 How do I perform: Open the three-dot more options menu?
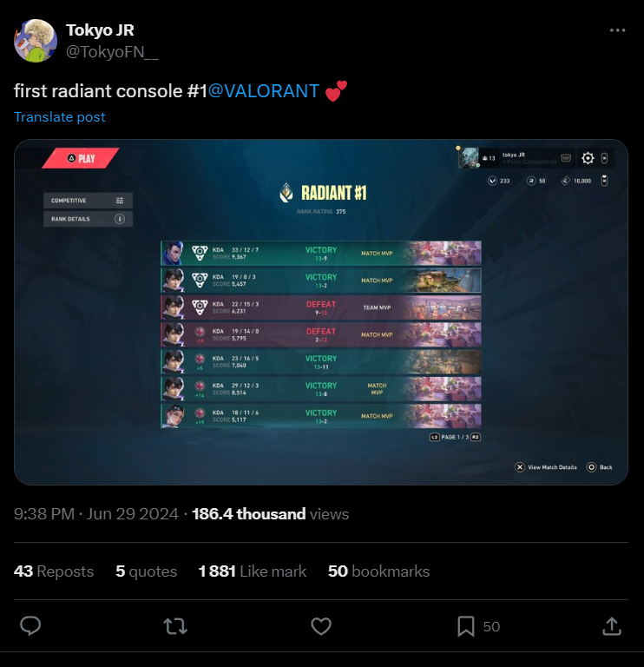(x=617, y=30)
